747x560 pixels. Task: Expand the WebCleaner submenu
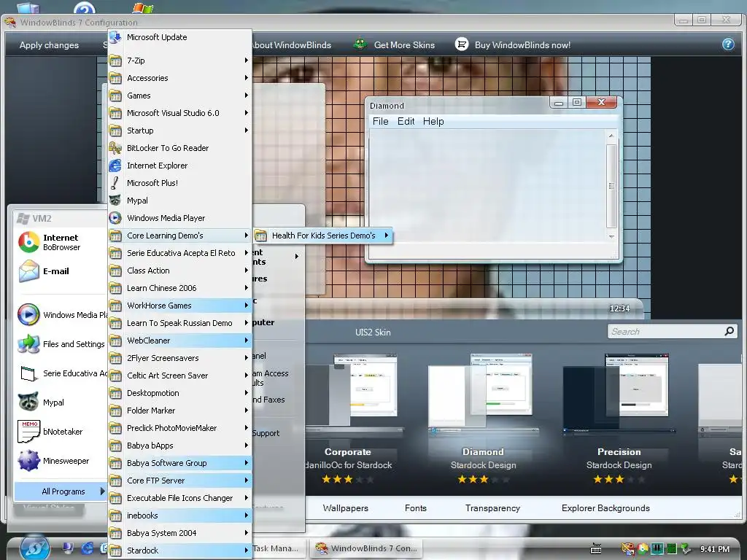(179, 341)
